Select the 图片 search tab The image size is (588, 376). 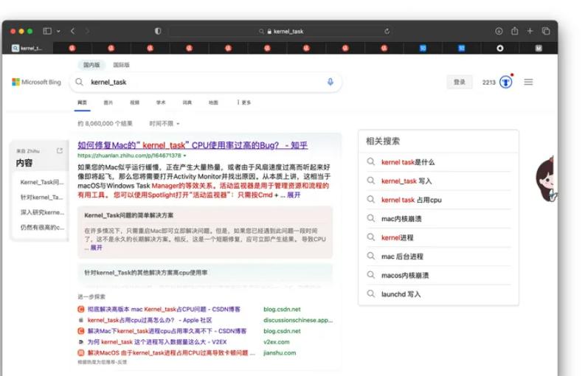(x=108, y=102)
